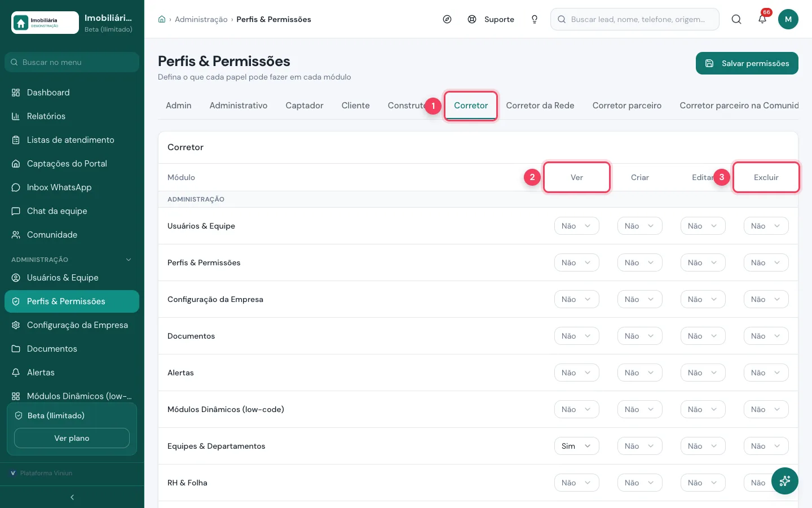Click the home icon in breadcrumb
The image size is (812, 508).
162,19
